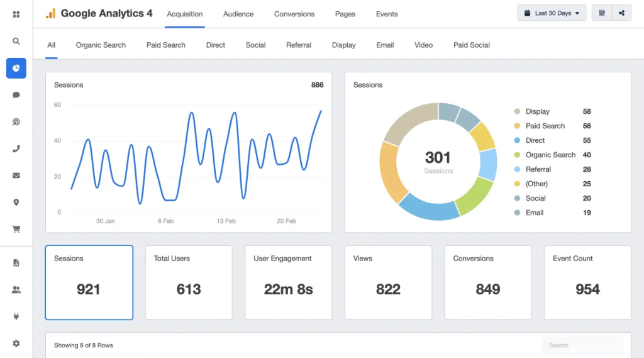This screenshot has height=358, width=644.
Task: Click the Display legend color dot
Action: coord(517,111)
